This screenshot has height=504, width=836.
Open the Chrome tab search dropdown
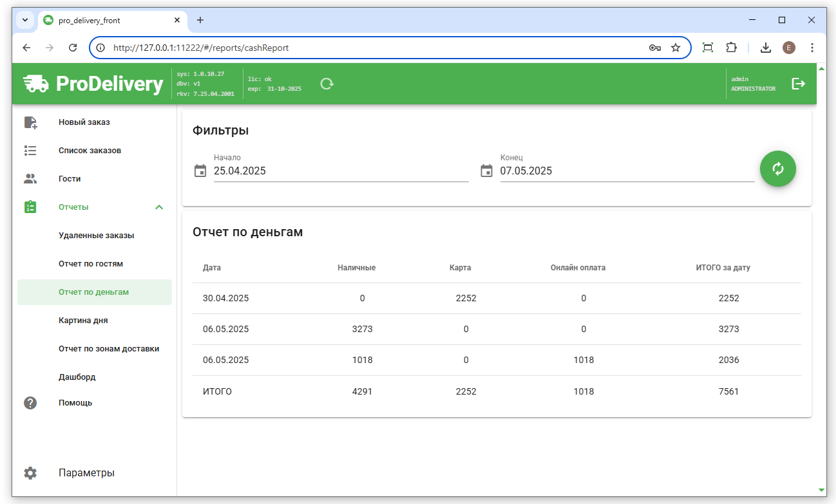25,20
